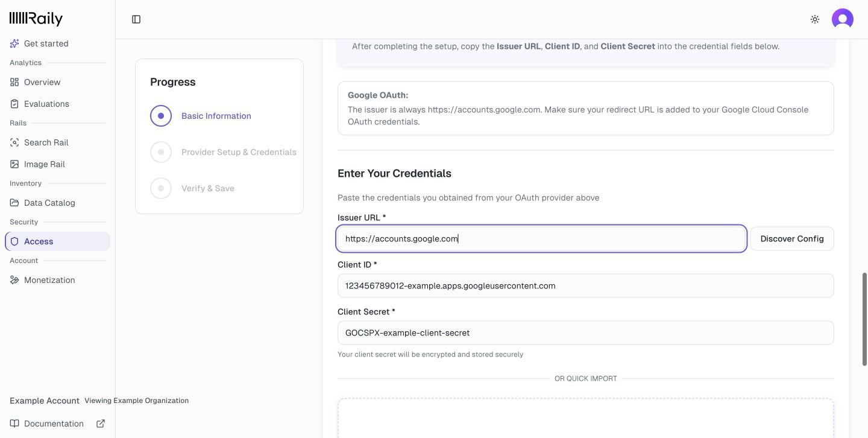Image resolution: width=868 pixels, height=438 pixels.
Task: Click into the Client Secret field
Action: pyautogui.click(x=586, y=333)
